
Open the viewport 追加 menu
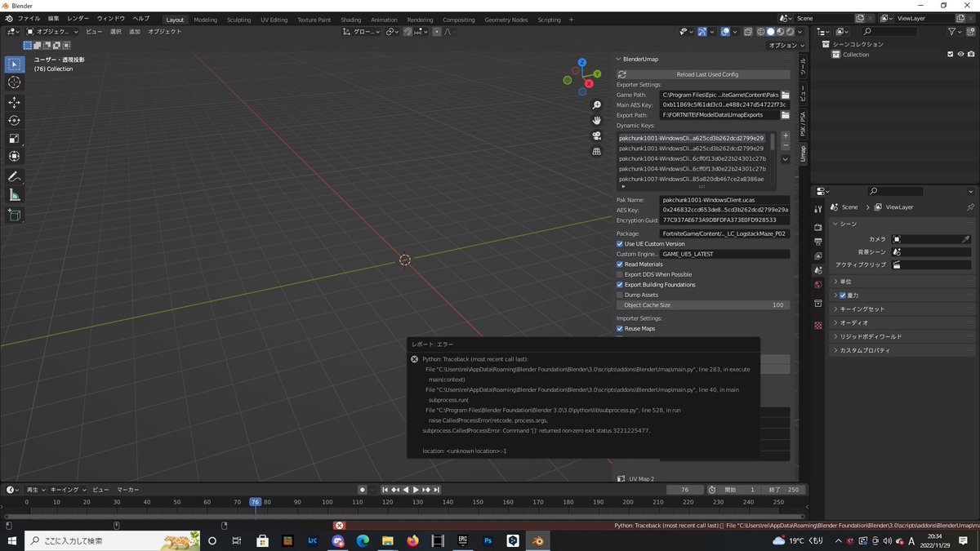134,32
